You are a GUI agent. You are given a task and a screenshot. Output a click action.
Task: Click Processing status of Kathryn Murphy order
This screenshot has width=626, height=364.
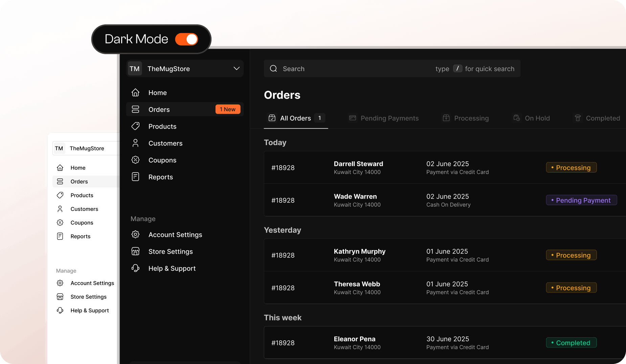(x=571, y=255)
